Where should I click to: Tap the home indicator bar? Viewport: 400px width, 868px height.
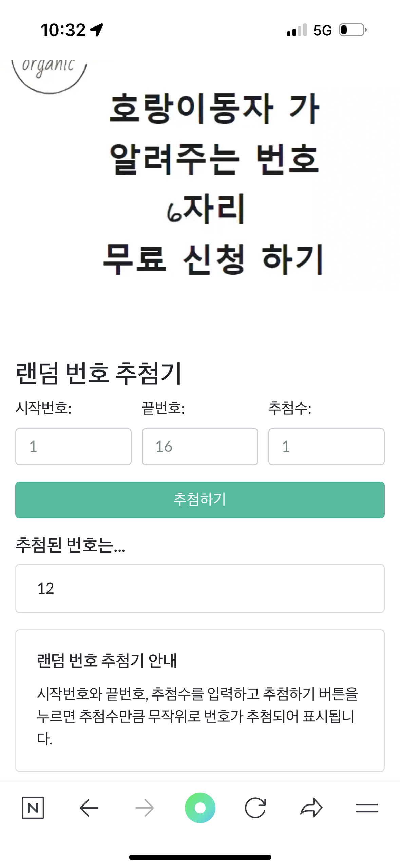point(200,857)
